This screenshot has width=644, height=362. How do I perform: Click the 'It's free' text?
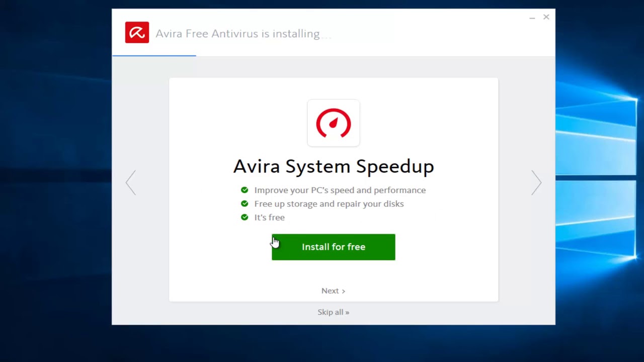click(x=269, y=217)
